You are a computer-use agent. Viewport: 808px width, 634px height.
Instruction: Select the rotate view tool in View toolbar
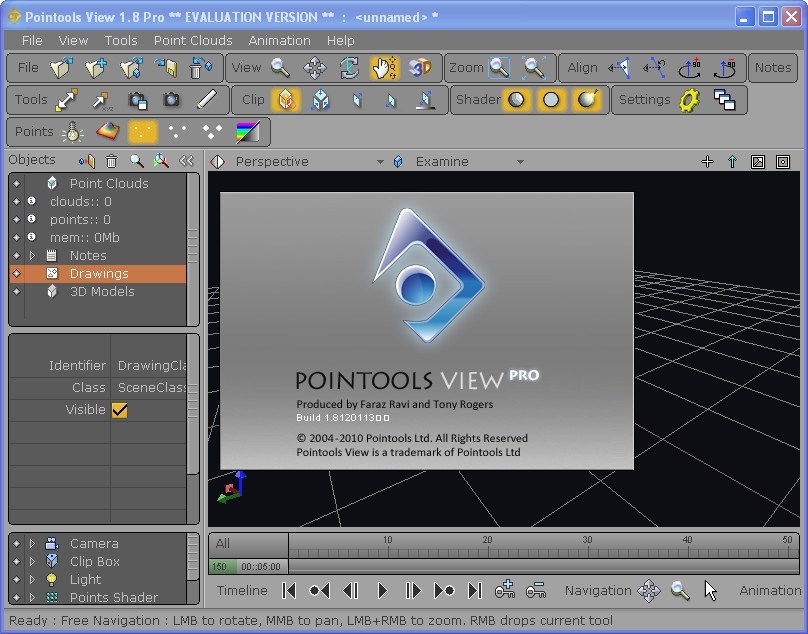(349, 68)
